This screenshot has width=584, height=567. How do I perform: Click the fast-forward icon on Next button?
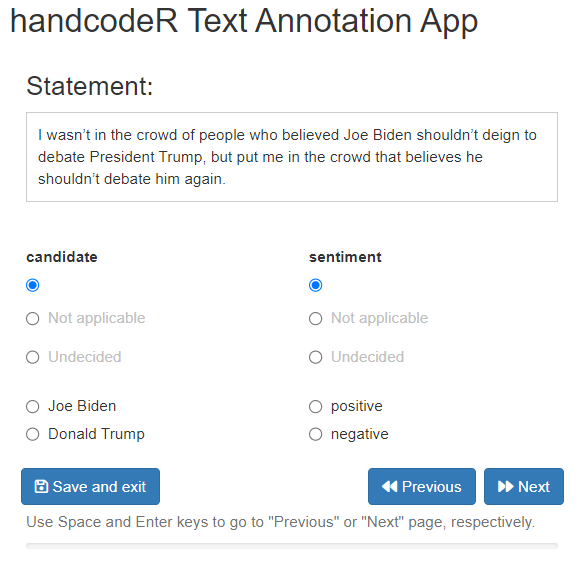click(506, 487)
